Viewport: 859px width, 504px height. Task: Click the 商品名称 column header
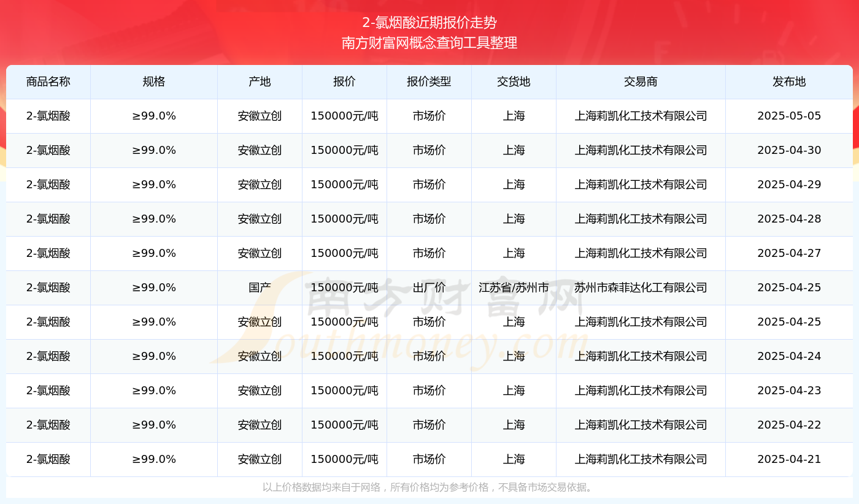[48, 82]
